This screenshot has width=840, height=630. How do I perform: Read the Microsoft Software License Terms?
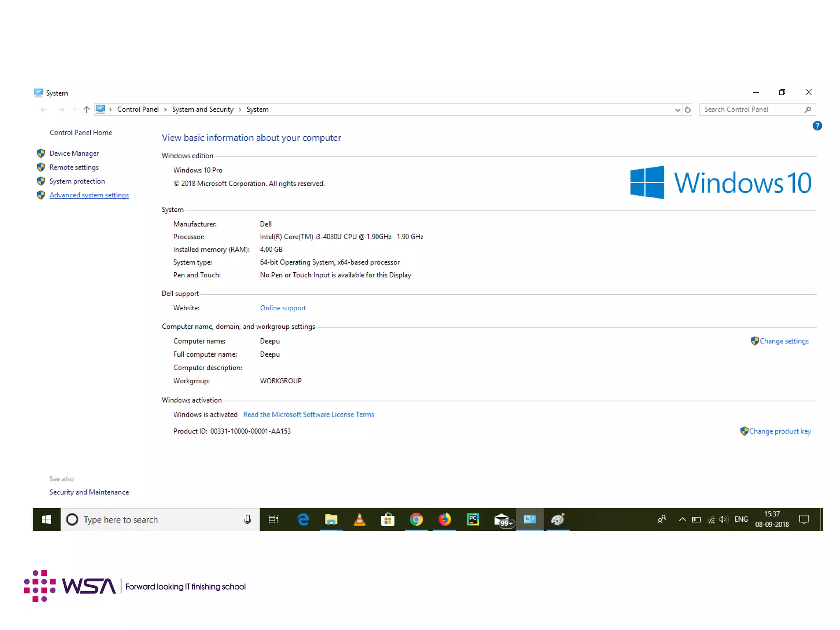pos(308,415)
